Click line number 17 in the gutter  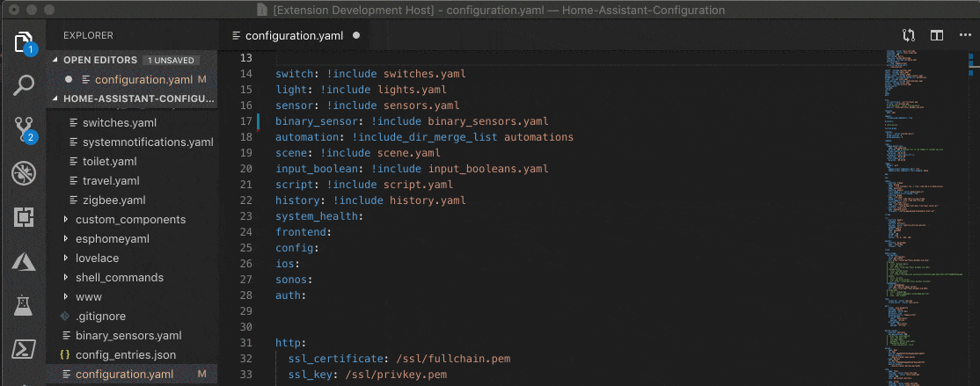pyautogui.click(x=245, y=120)
